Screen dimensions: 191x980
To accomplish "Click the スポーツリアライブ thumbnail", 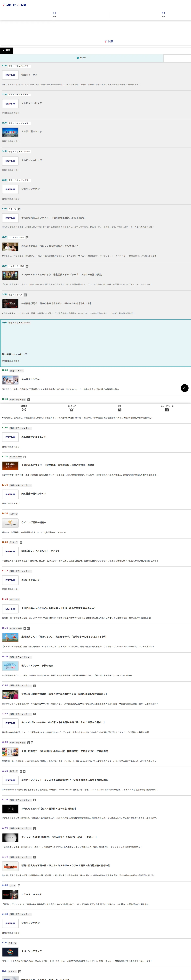I will tap(10, 952).
